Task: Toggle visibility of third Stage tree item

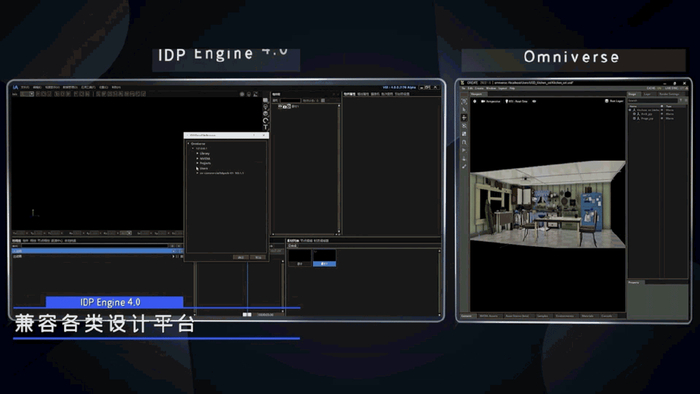Action: (x=662, y=119)
